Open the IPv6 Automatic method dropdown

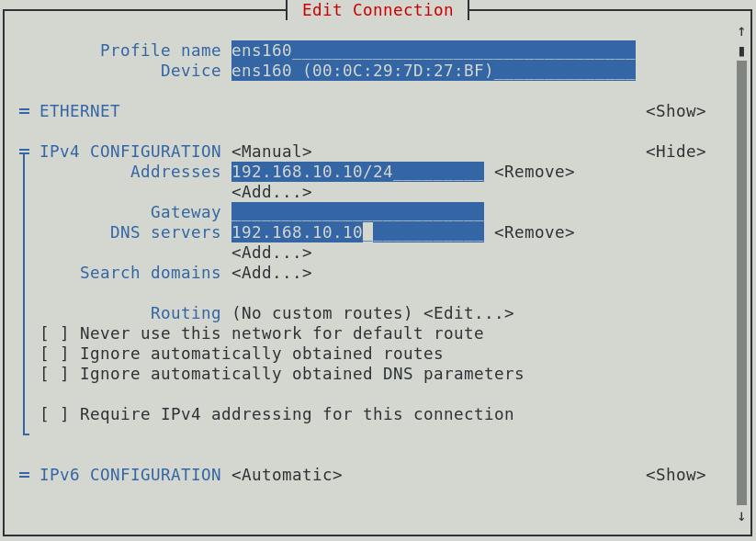pyautogui.click(x=287, y=475)
